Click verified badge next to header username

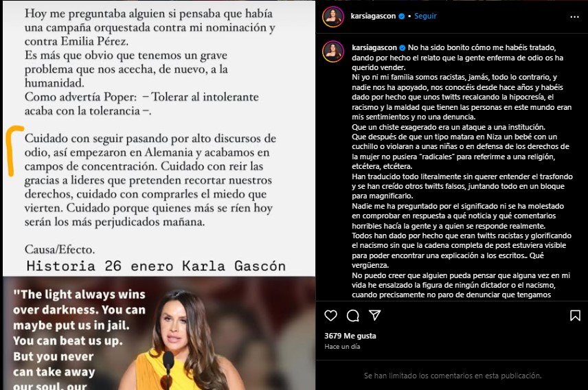click(402, 16)
